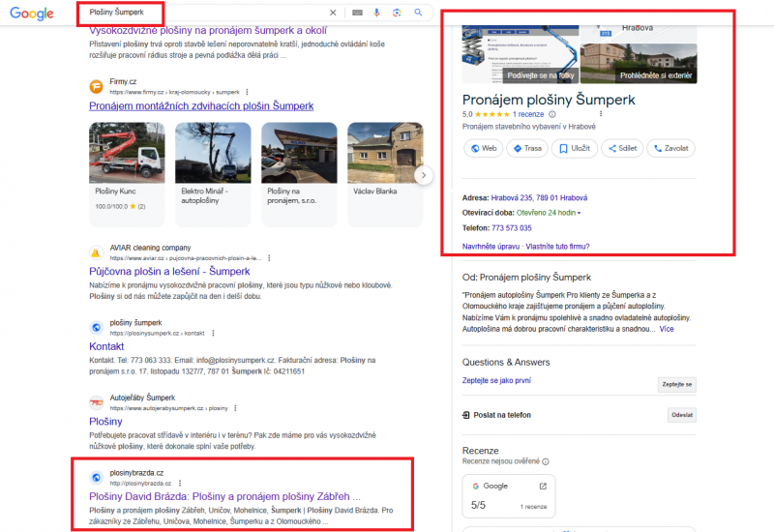The width and height of the screenshot is (774, 532).
Task: Show info icon beside 'Recenze nejsou ověřené'
Action: tap(546, 462)
